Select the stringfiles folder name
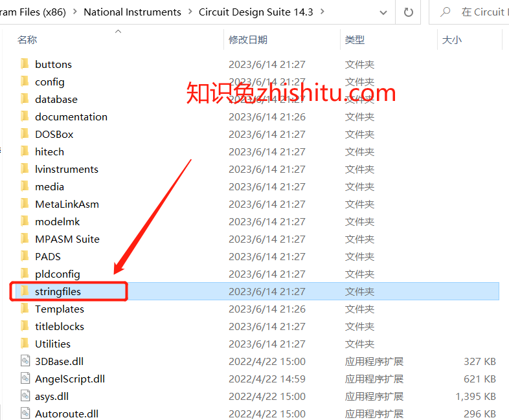The width and height of the screenshot is (509, 420). pos(58,292)
